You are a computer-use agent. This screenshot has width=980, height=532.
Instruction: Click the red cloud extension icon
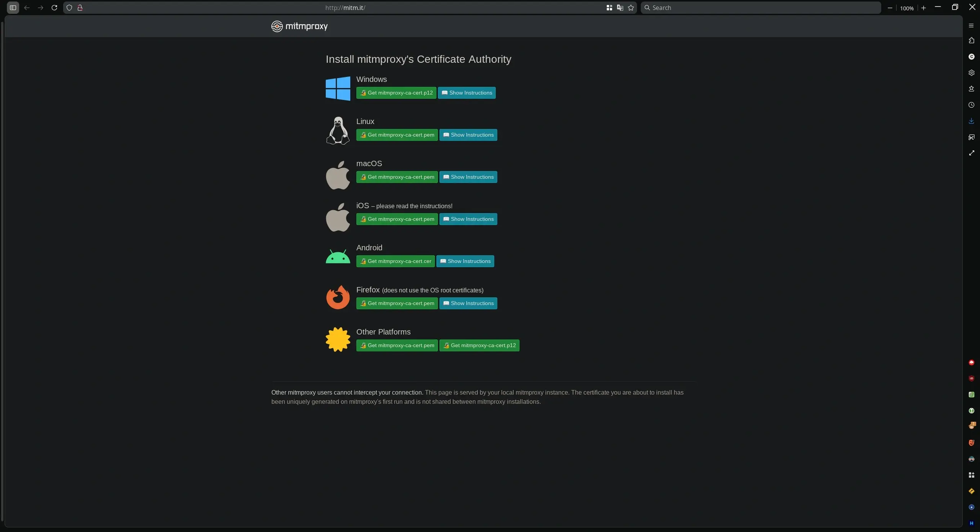click(971, 362)
